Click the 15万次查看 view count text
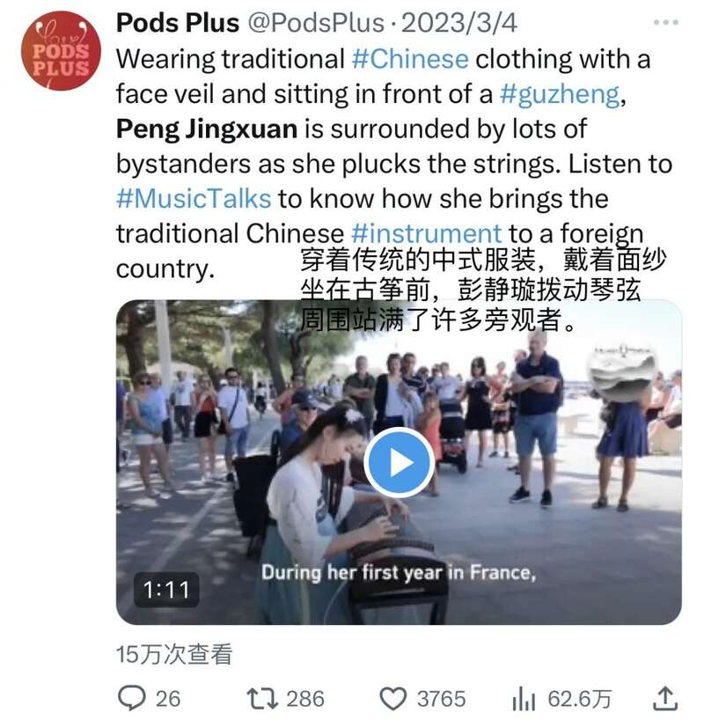The width and height of the screenshot is (704, 728). pyautogui.click(x=174, y=654)
